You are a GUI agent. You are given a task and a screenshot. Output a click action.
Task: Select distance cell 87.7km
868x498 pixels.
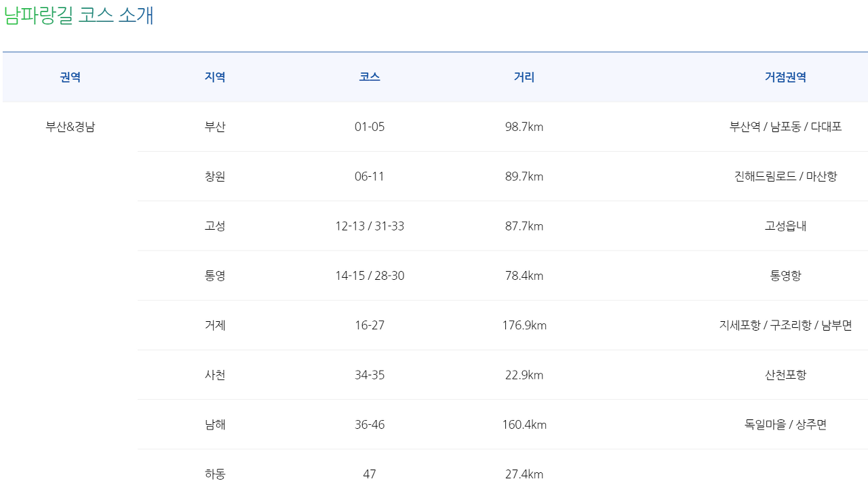pos(524,226)
